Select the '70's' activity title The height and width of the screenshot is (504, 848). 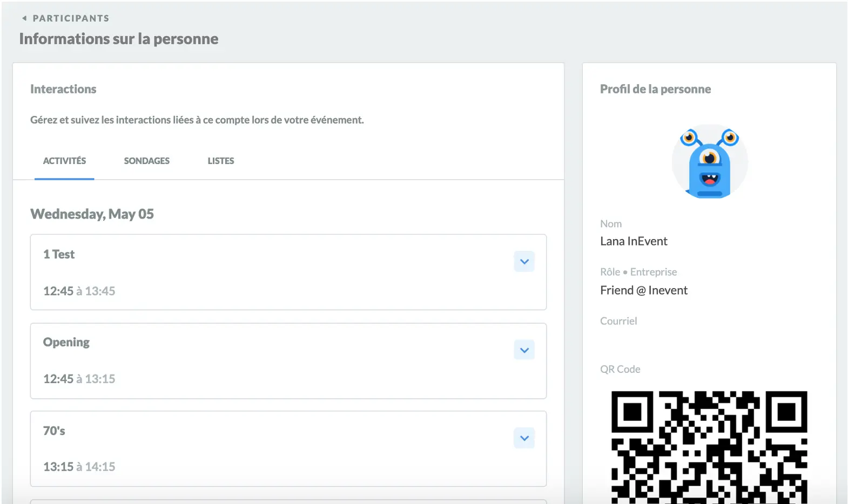(x=54, y=431)
